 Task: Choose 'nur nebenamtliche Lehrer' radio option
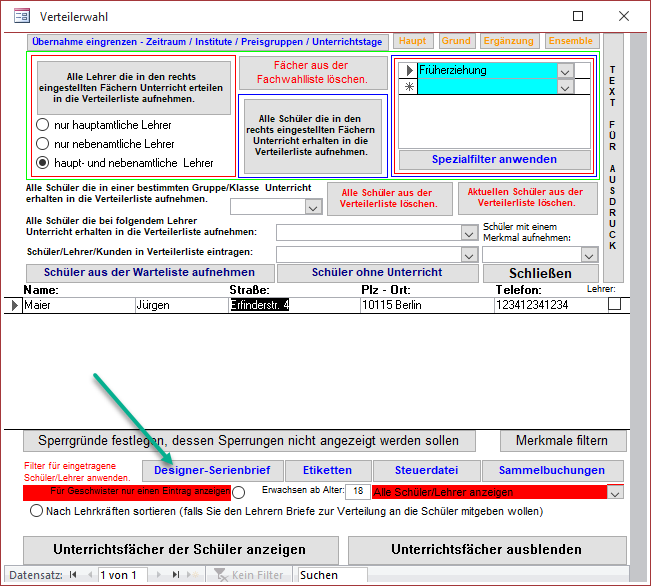[x=43, y=144]
